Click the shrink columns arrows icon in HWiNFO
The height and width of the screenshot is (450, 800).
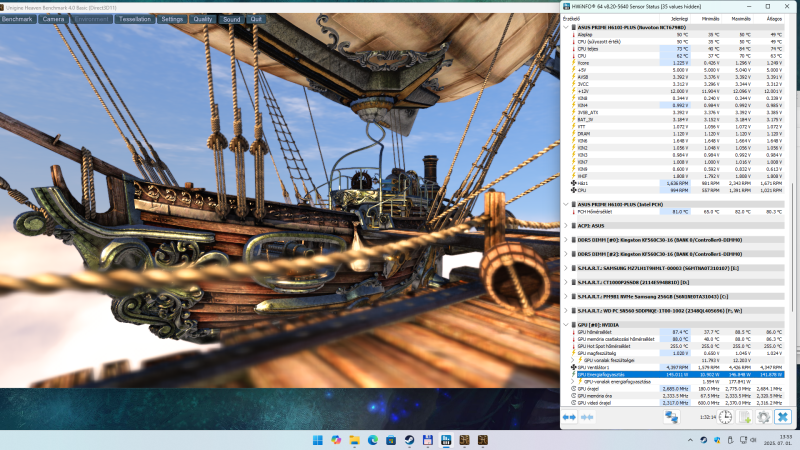[x=587, y=417]
